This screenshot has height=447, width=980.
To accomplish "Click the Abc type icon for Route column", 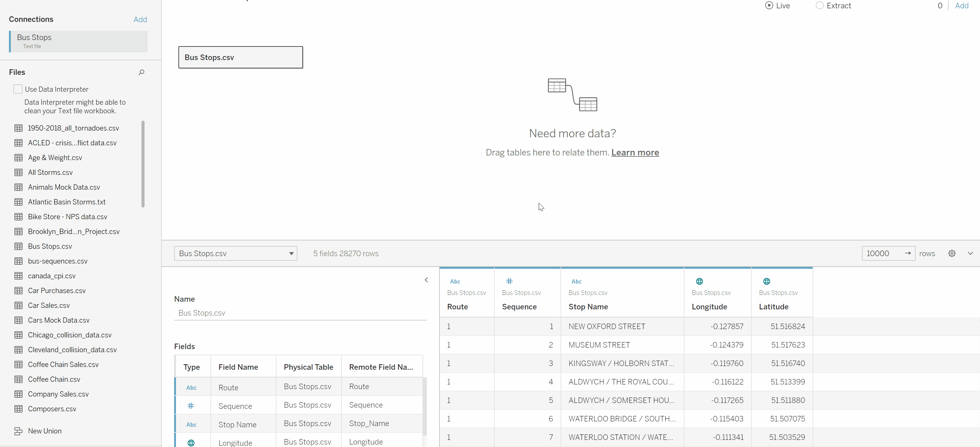I will [455, 281].
